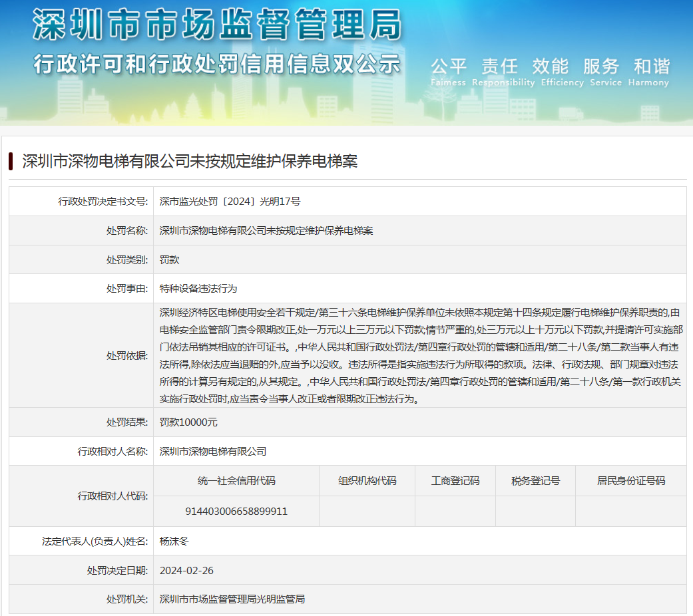693x616 pixels.
Task: Click the 组织机构代码 column header
Action: 367,481
